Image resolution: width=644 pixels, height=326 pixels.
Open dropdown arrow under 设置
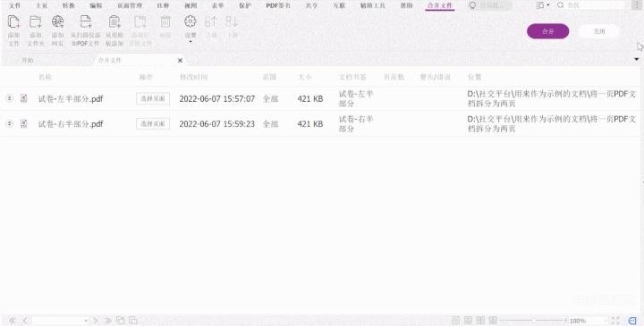pos(191,42)
